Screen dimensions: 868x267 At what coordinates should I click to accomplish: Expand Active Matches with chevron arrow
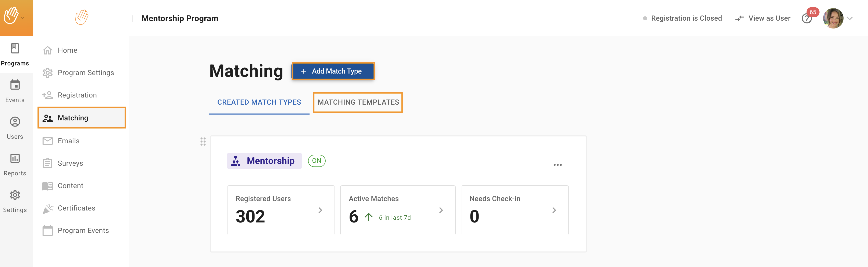tap(441, 210)
